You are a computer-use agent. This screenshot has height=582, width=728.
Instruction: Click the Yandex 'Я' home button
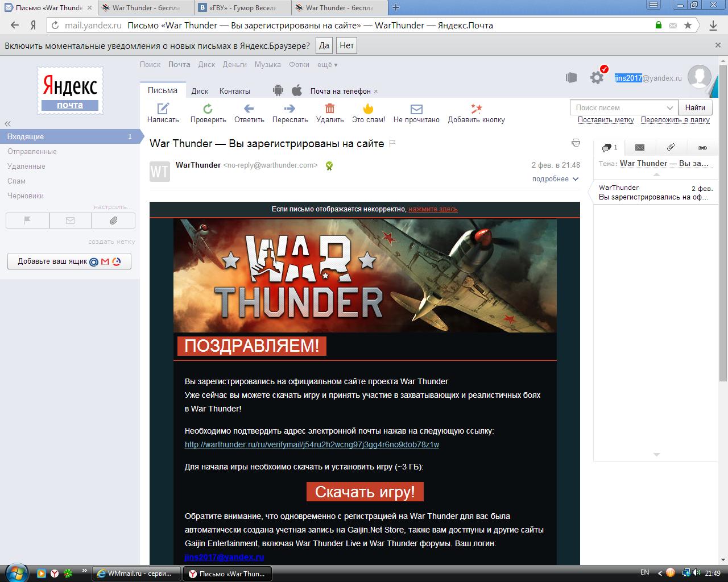[34, 25]
